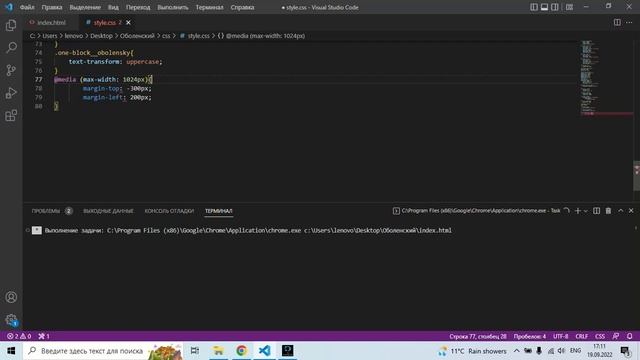Toggle primary side bar layout icon
This screenshot has height=360, width=640.
tap(534, 7)
